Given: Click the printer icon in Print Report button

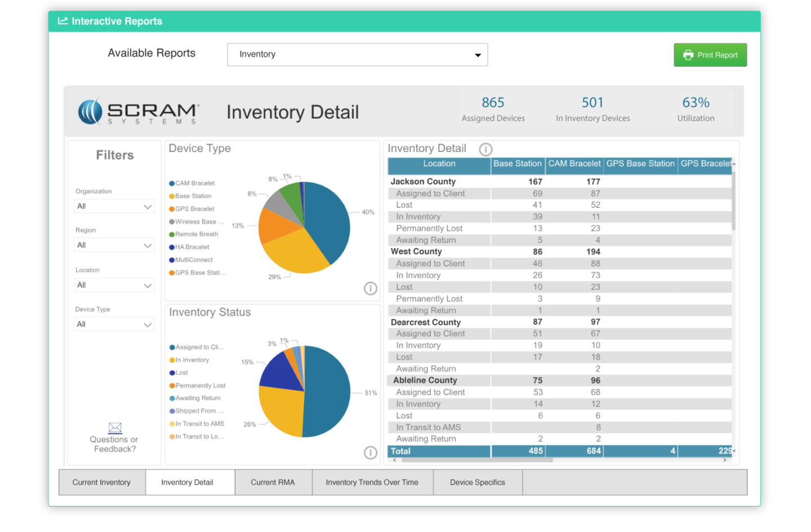Looking at the screenshot, I should [x=688, y=55].
